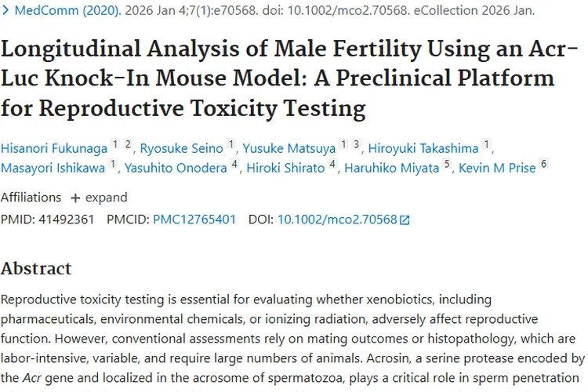Screen dimensions: 588x392
Task: Click affiliation superscript 6 after Kevin M Prise
Action: 544,165
